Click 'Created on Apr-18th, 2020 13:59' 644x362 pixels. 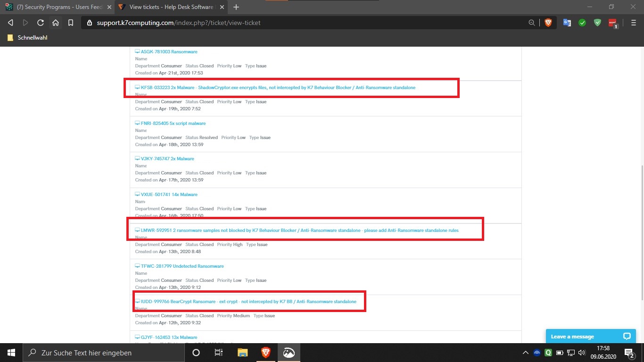coord(169,145)
